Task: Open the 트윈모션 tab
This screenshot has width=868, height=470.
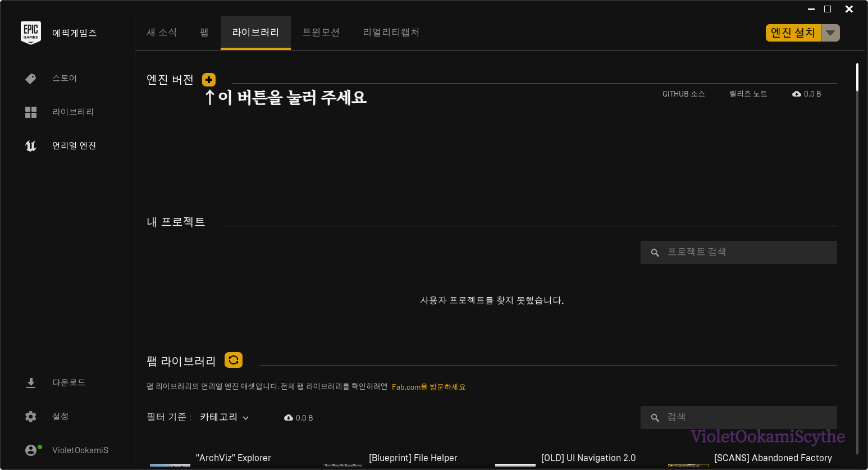Action: 321,33
